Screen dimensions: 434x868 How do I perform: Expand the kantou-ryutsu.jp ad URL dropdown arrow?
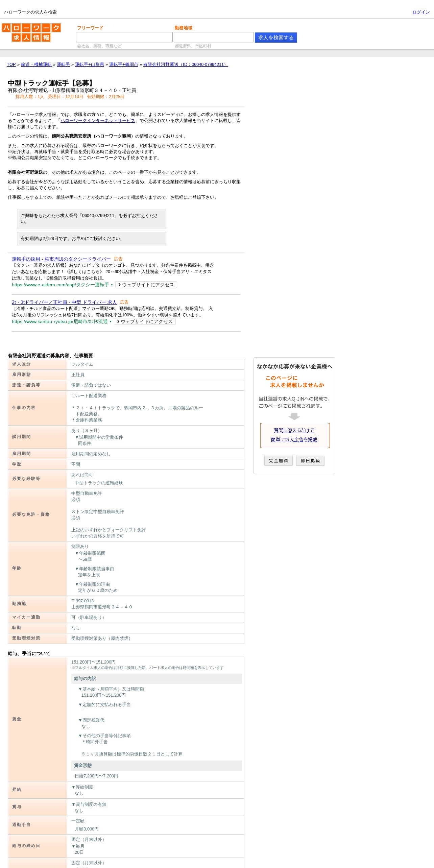pyautogui.click(x=110, y=322)
